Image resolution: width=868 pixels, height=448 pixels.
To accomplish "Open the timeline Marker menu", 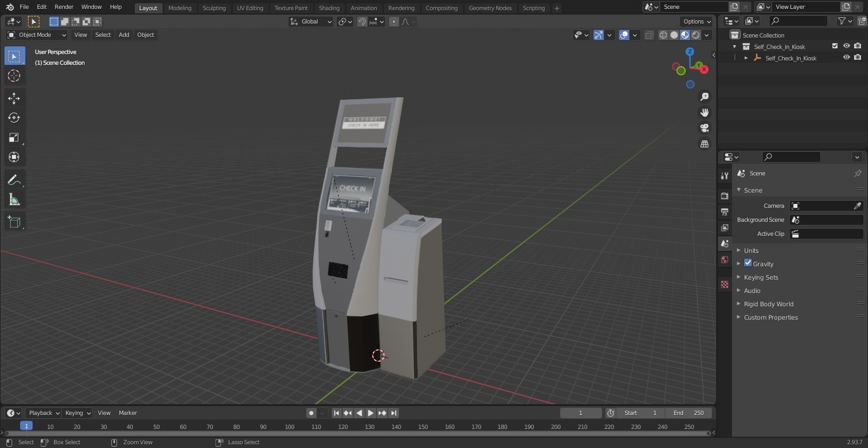I will [128, 413].
